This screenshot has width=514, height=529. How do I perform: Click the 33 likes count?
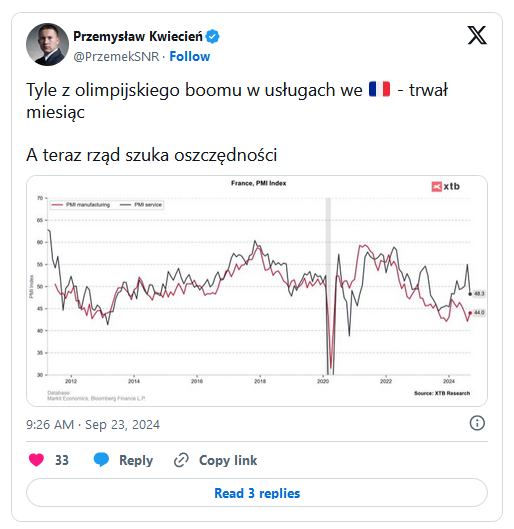(x=62, y=460)
